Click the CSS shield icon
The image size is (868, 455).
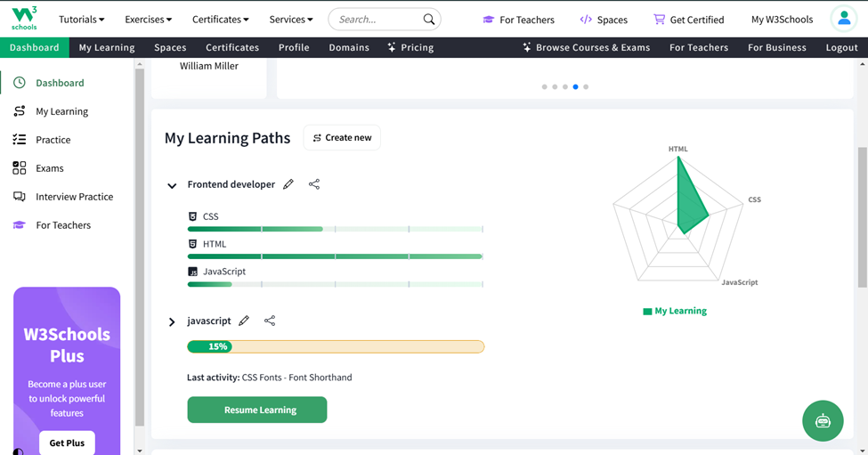point(192,216)
